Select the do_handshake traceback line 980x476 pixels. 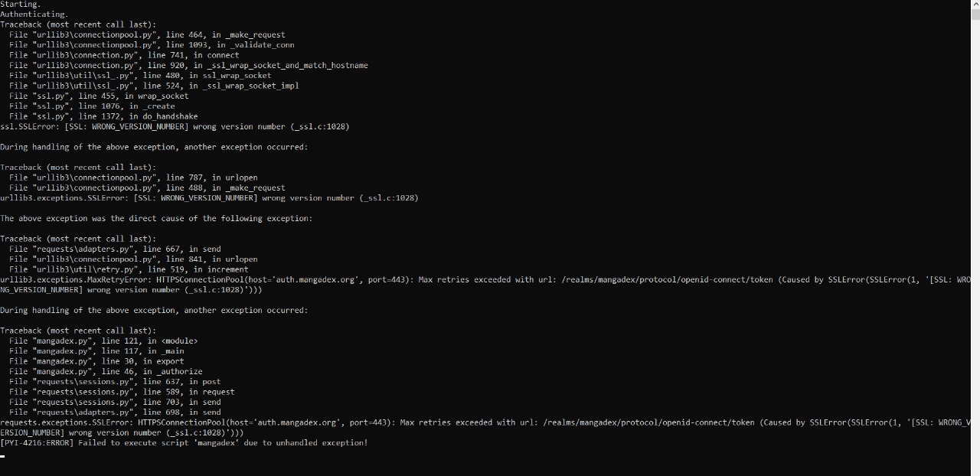coord(103,116)
